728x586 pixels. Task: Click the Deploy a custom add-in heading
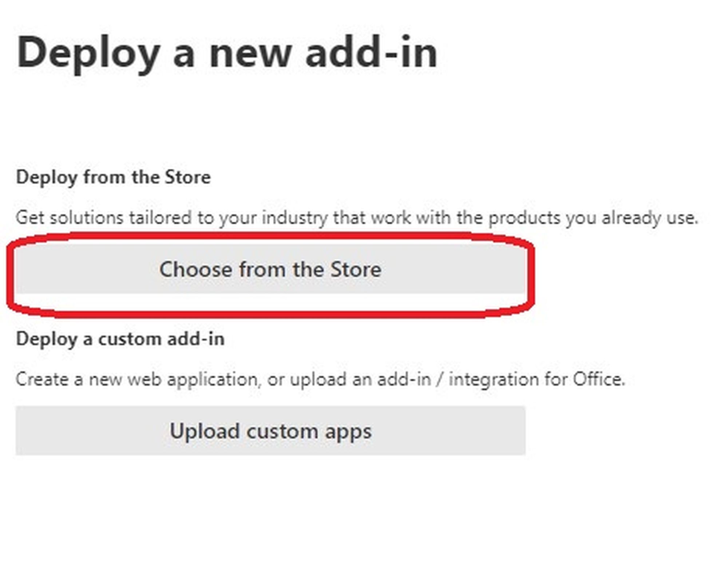tap(120, 339)
